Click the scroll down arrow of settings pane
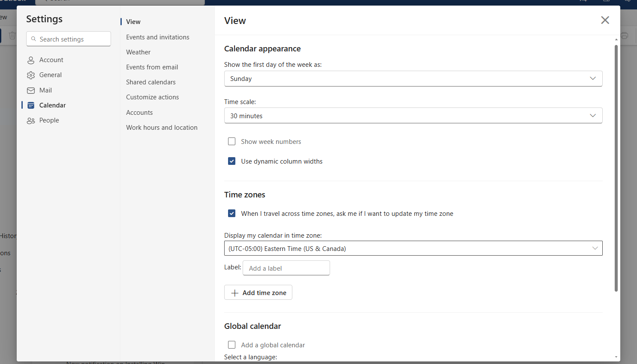This screenshot has width=637, height=364. (x=616, y=357)
